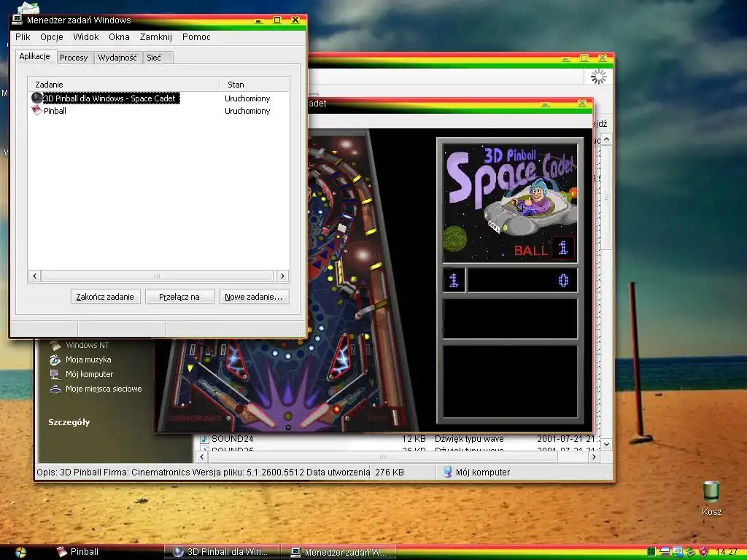
Task: Expand the Szczegóły panel header
Action: 69,422
